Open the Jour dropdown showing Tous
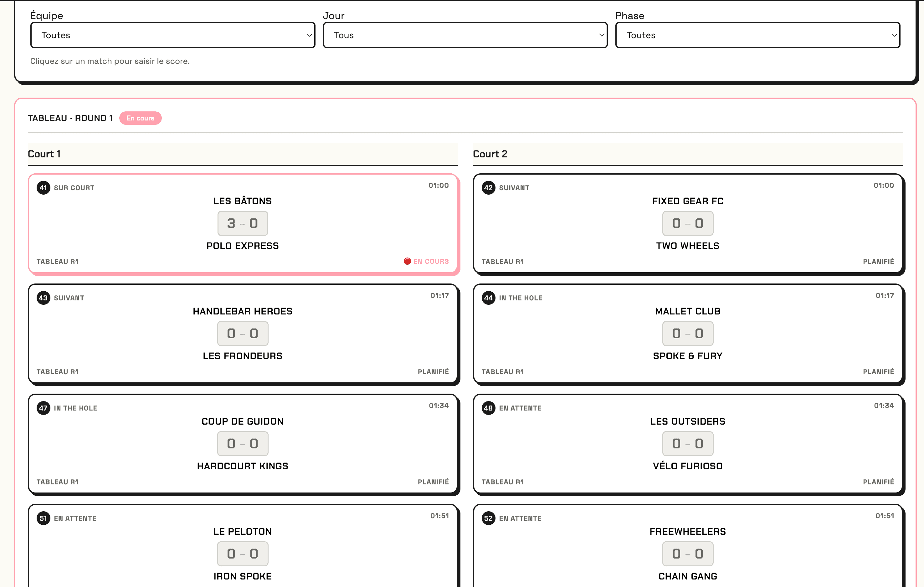The image size is (924, 587). 465,35
